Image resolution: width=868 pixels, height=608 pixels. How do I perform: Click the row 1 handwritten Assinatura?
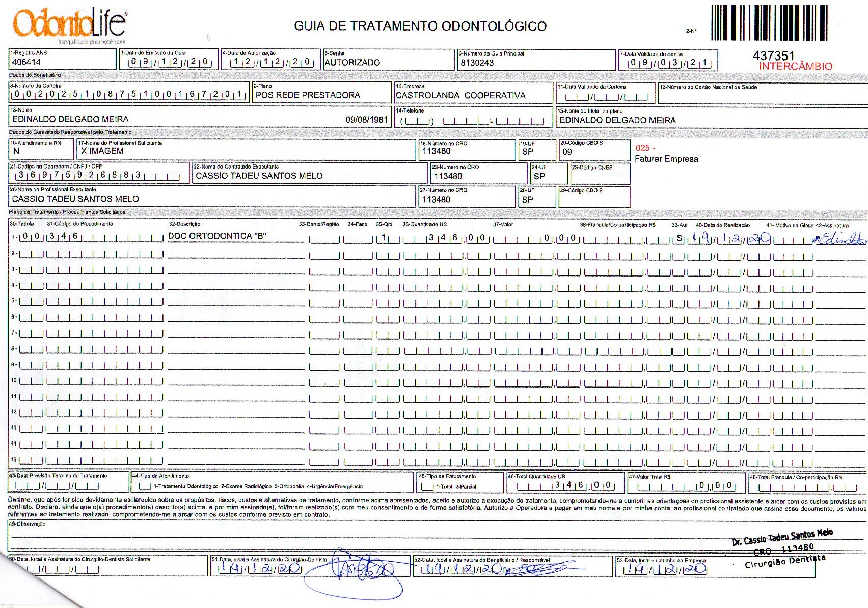(839, 239)
